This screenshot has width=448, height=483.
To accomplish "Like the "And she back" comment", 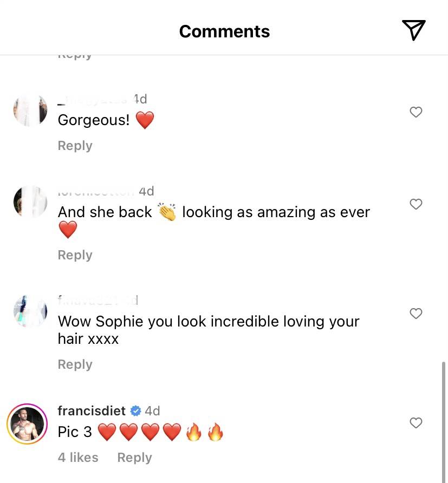I will [x=415, y=204].
